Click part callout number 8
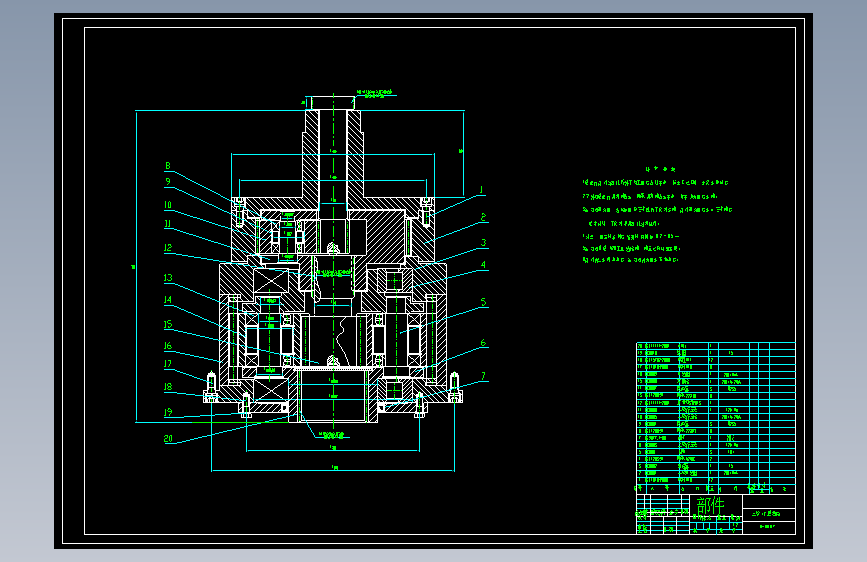Image resolution: width=867 pixels, height=562 pixels. [168, 166]
